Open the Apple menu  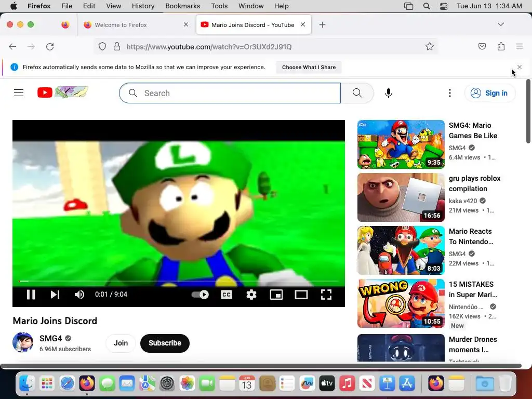point(14,6)
